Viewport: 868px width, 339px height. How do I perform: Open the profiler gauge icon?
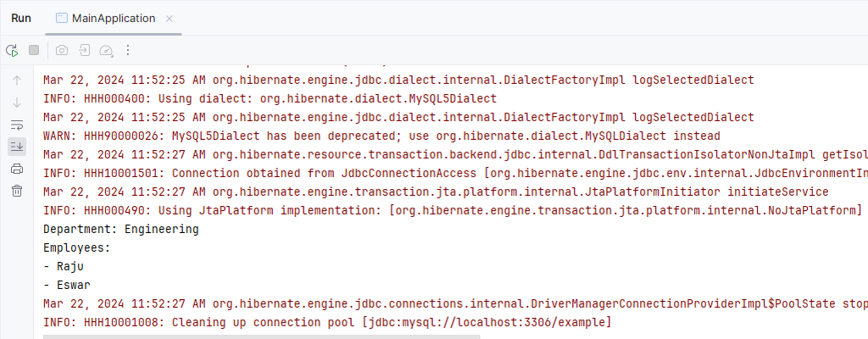click(107, 50)
